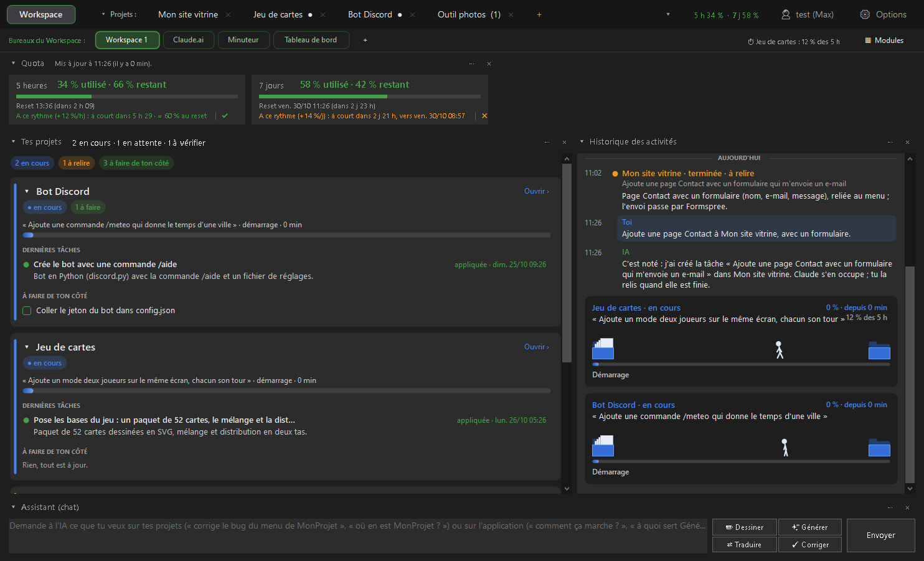Open the Assistant chat panel more-options menu
The height and width of the screenshot is (561, 924).
tap(890, 507)
